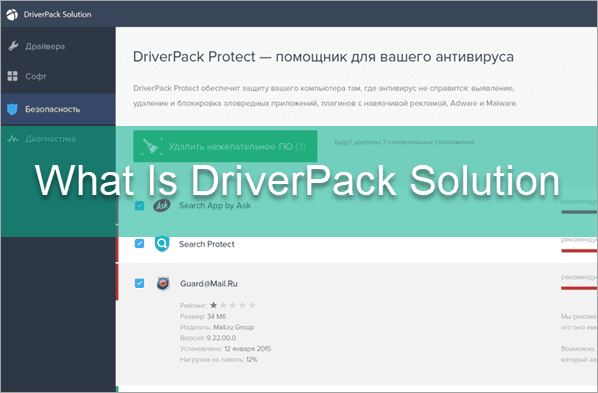Open the Софт grid icon
598x393 pixels.
[x=13, y=76]
